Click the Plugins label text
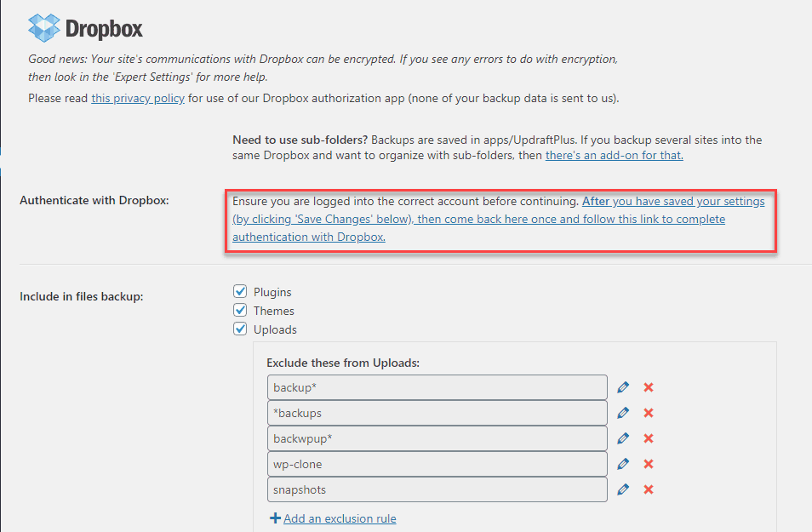Image resolution: width=812 pixels, height=532 pixels. (272, 292)
